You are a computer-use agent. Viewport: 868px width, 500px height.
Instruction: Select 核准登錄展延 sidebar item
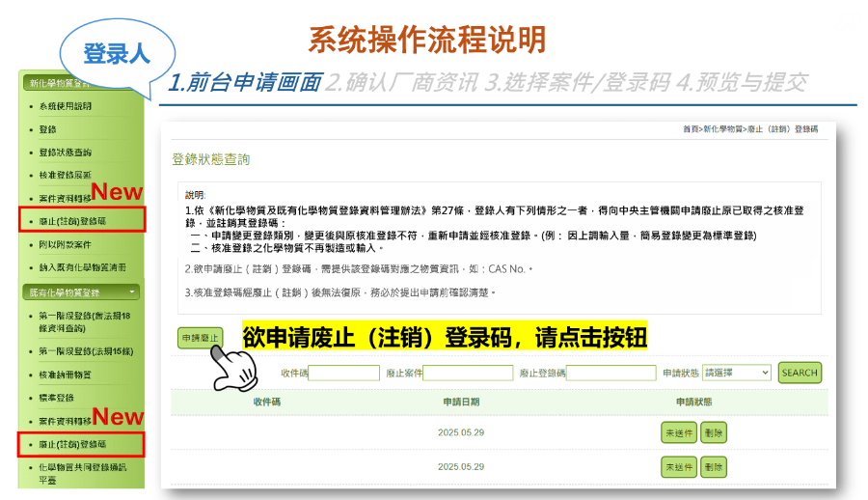(x=66, y=175)
